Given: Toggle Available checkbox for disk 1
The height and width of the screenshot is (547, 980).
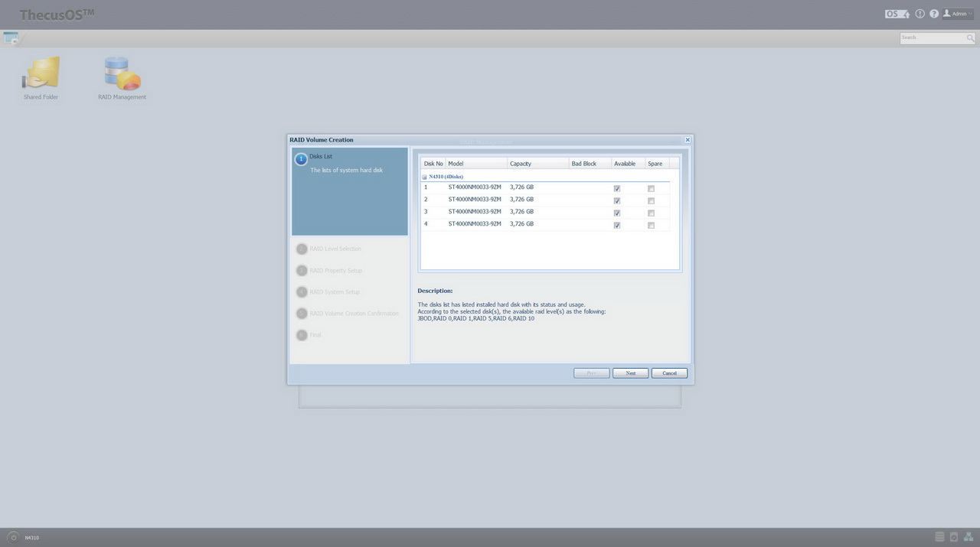Looking at the screenshot, I should pos(617,188).
